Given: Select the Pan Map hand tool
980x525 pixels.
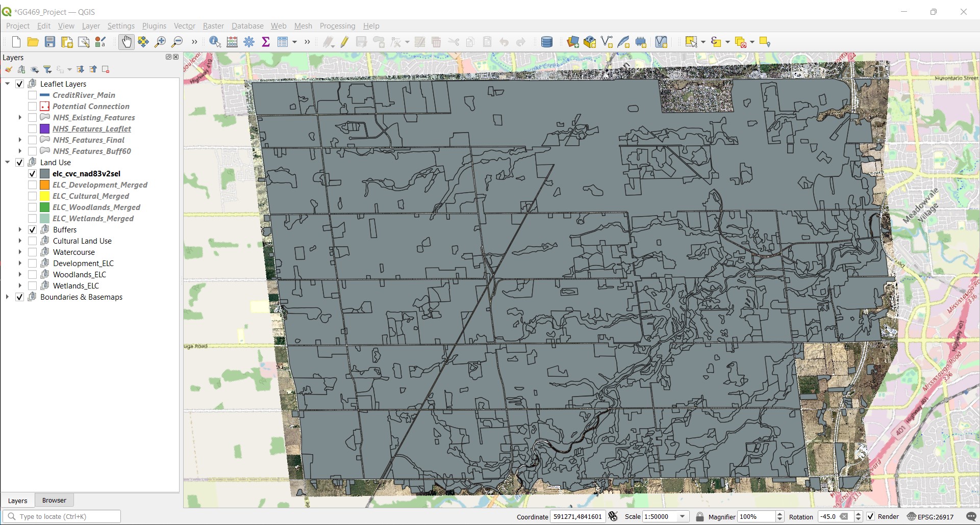Looking at the screenshot, I should [126, 42].
